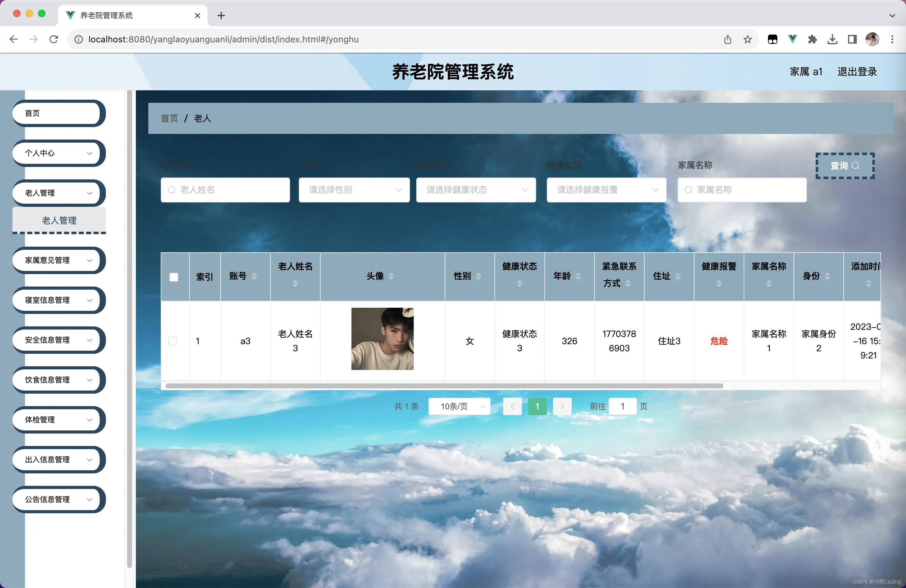Screen dimensions: 906x588
Task: Click magnifier icon in 家属名称 search field
Action: (689, 190)
